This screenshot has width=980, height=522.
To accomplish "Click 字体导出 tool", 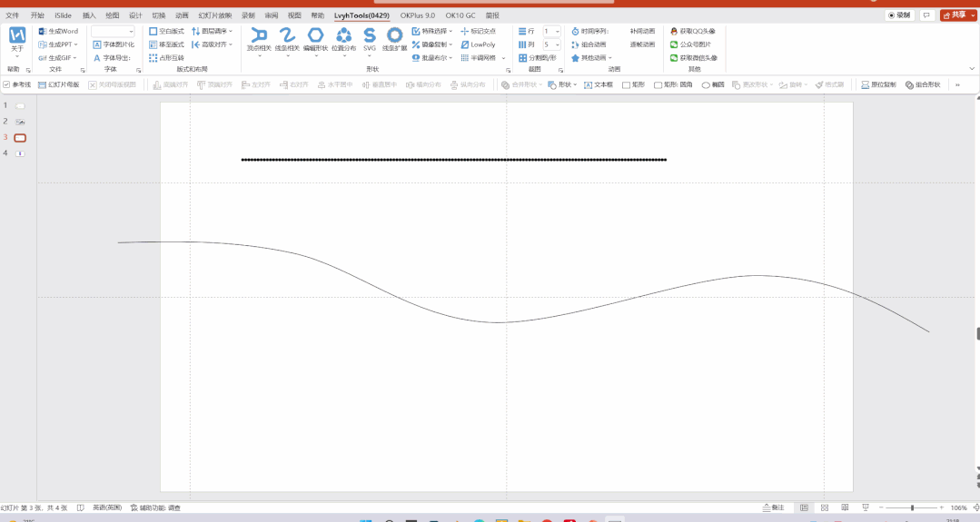I will pyautogui.click(x=112, y=58).
